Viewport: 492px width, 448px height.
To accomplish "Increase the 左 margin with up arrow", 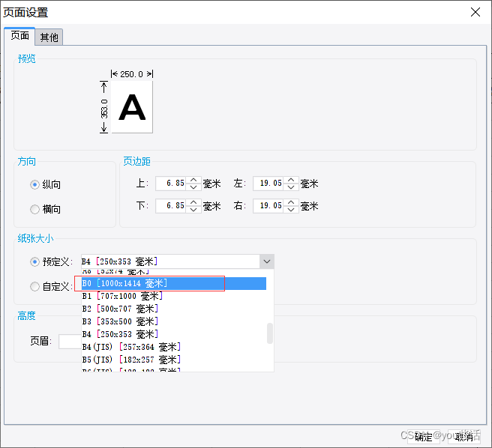I will pyautogui.click(x=291, y=180).
